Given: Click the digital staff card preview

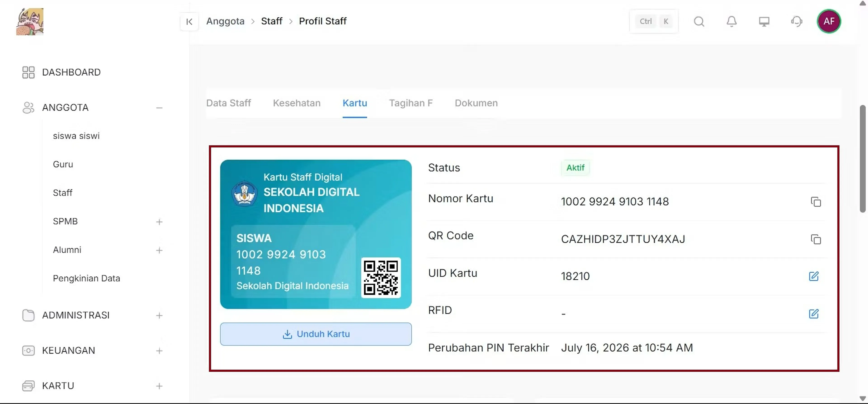Looking at the screenshot, I should coord(316,234).
